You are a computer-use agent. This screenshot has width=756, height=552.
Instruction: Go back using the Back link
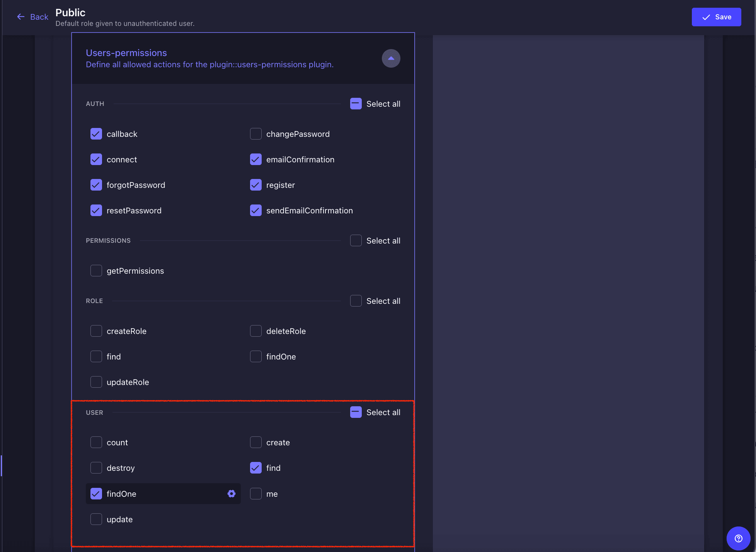pyautogui.click(x=32, y=17)
